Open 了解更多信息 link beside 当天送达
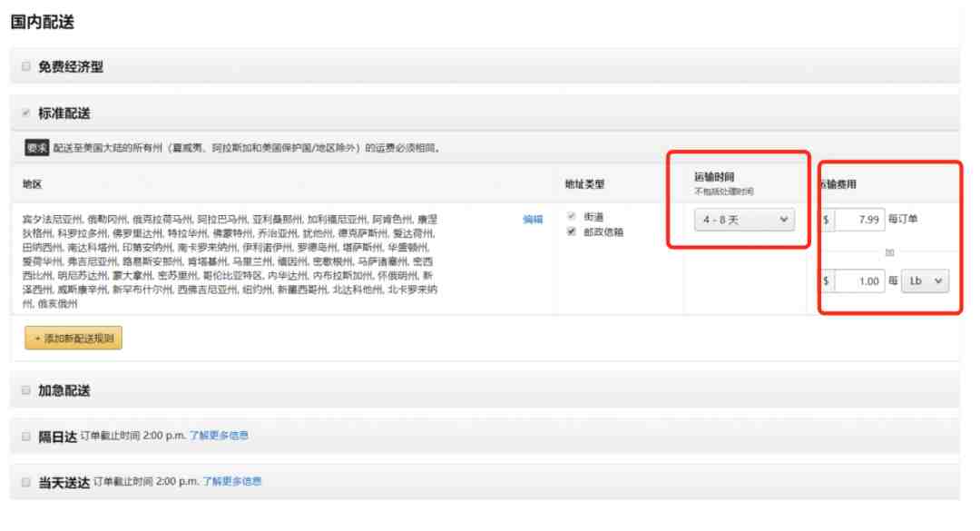The image size is (980, 531). click(232, 481)
